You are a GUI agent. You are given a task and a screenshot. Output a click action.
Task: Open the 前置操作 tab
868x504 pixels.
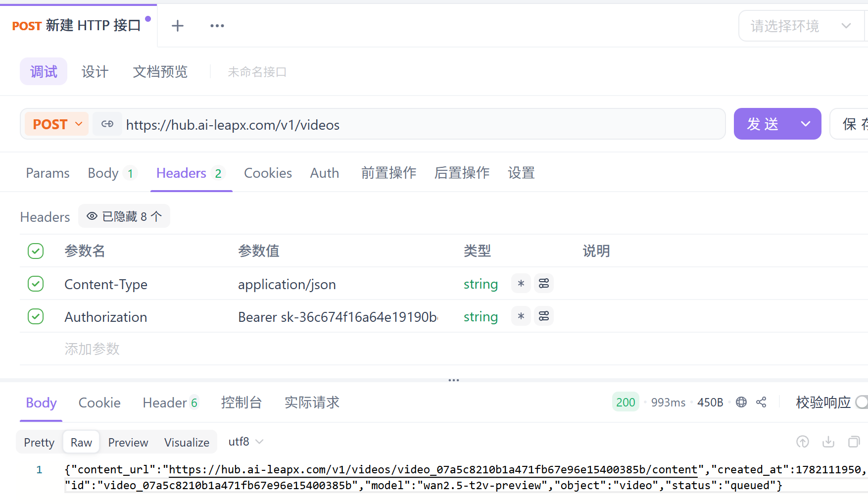pos(389,173)
